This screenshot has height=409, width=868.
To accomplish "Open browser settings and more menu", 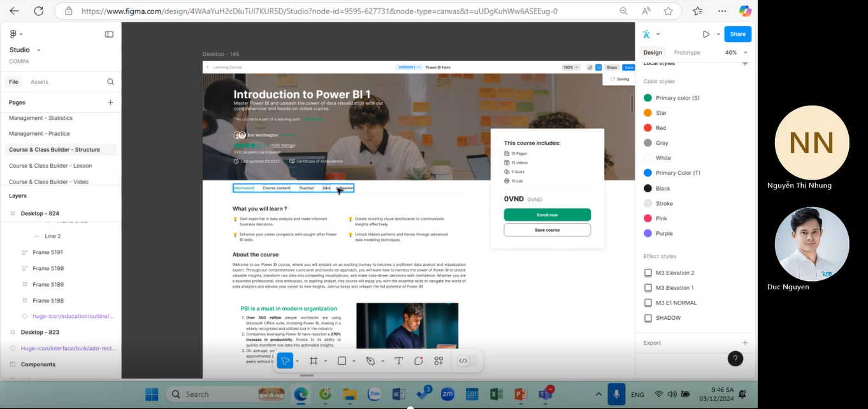I will pyautogui.click(x=722, y=11).
